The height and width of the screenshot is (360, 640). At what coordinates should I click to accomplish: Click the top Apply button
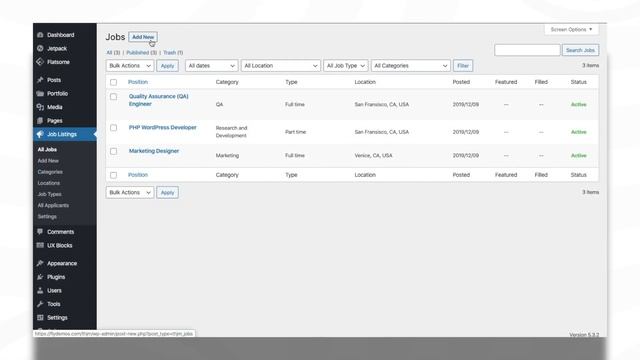167,66
